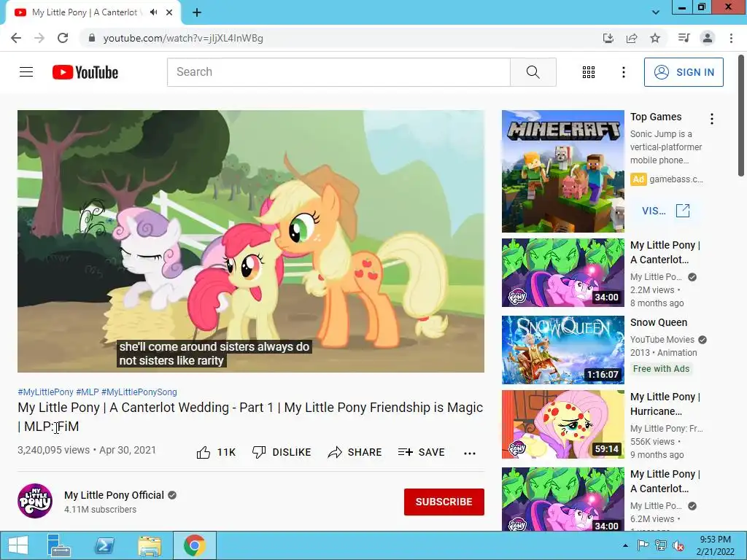
Task: Show hidden tray icons arrow
Action: (x=625, y=545)
